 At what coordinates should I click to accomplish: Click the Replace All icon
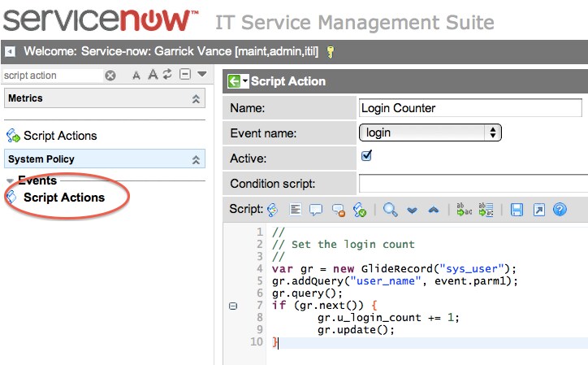pyautogui.click(x=486, y=209)
